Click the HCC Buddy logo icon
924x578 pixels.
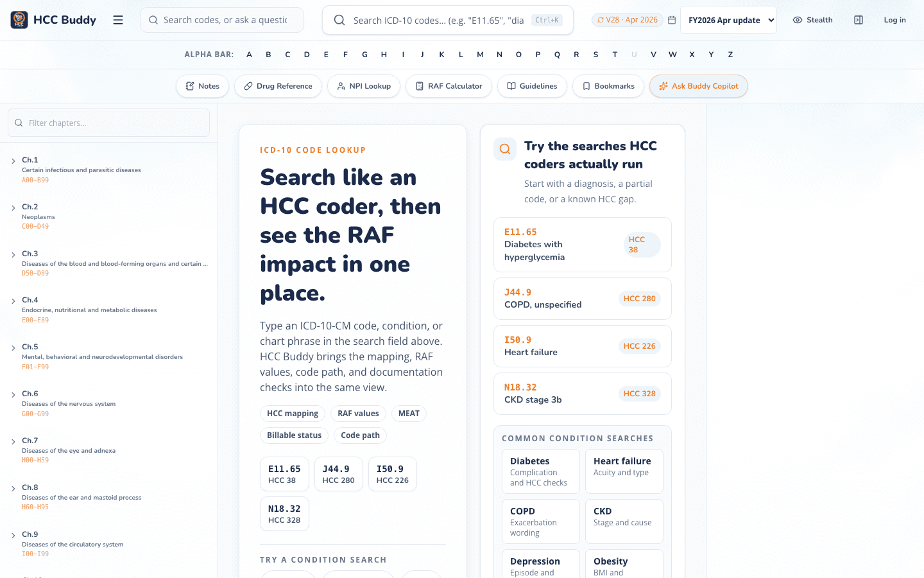(x=19, y=20)
